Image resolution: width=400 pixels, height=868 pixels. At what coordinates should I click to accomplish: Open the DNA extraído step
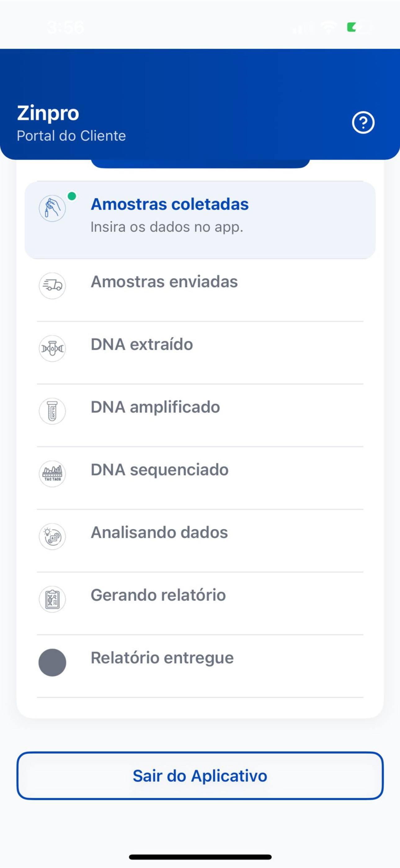[x=200, y=353]
